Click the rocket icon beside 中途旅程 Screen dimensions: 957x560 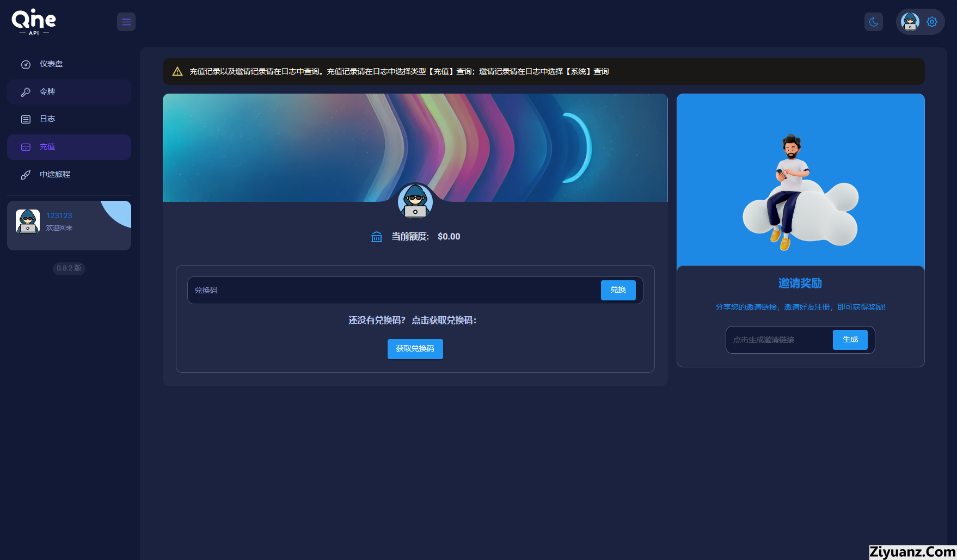tap(26, 175)
